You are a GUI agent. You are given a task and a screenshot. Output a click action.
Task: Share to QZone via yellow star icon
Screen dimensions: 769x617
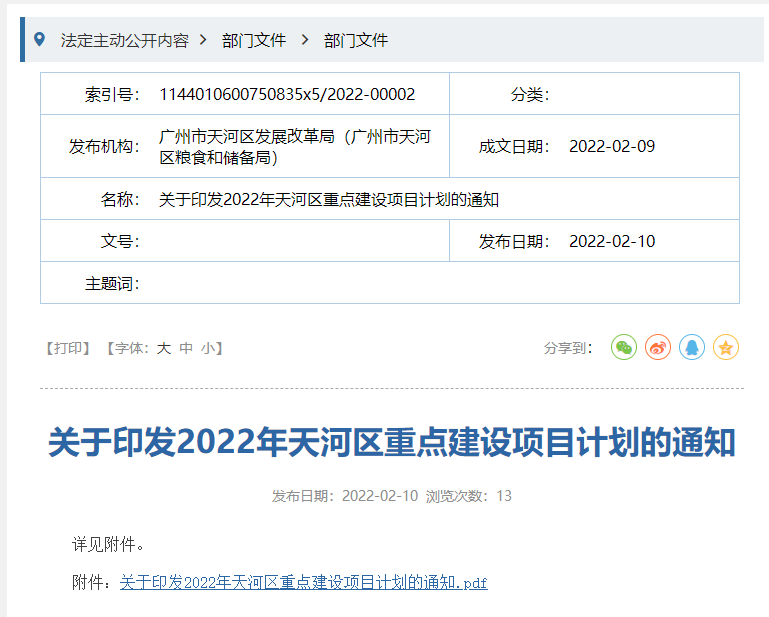point(726,347)
